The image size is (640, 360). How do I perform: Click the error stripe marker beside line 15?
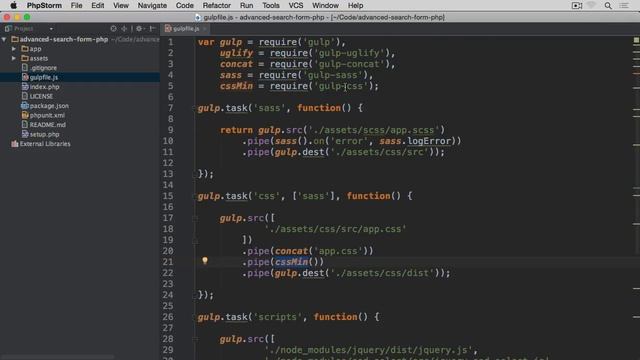[x=636, y=196]
